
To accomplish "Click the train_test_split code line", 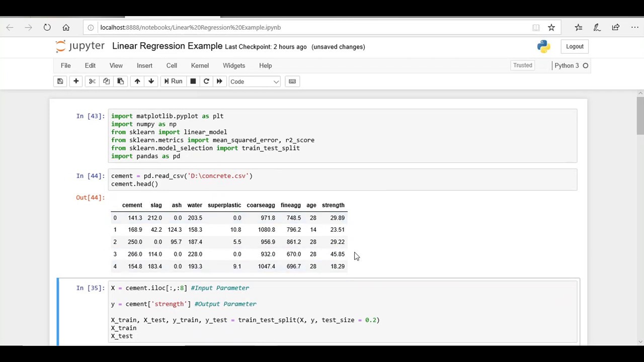I will tap(245, 320).
